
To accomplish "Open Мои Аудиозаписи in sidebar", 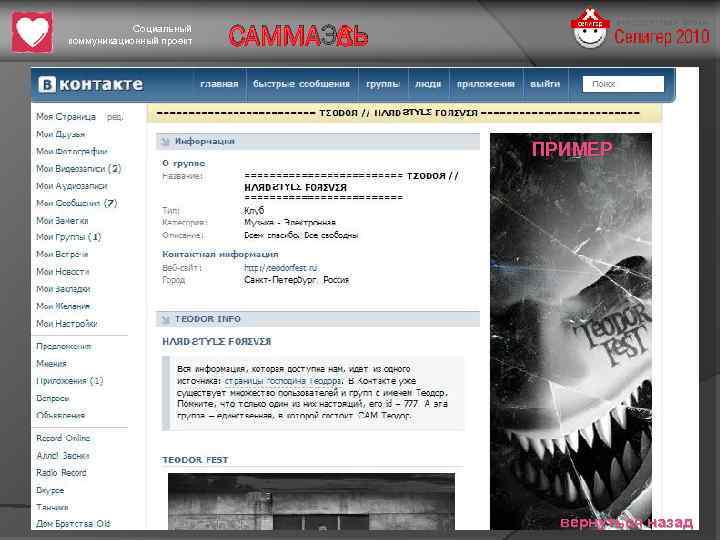I will [71, 186].
